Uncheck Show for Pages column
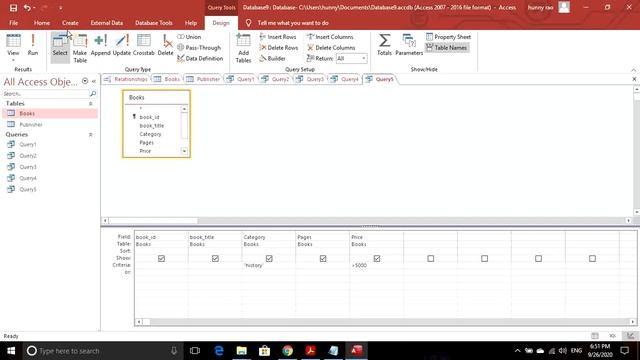 323,258
